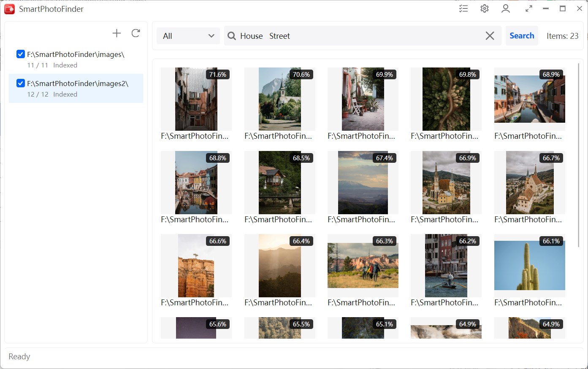Screen dimensions: 588x369
Task: Open the partially visible 65.5% photo
Action: 280,328
